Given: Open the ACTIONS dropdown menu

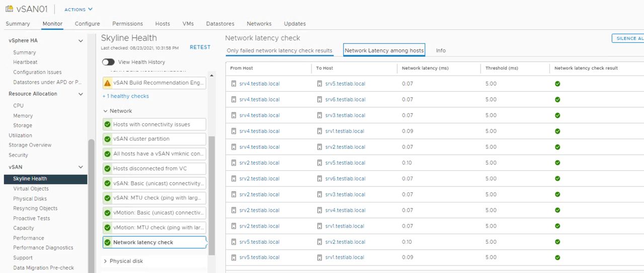Looking at the screenshot, I should click(x=78, y=10).
